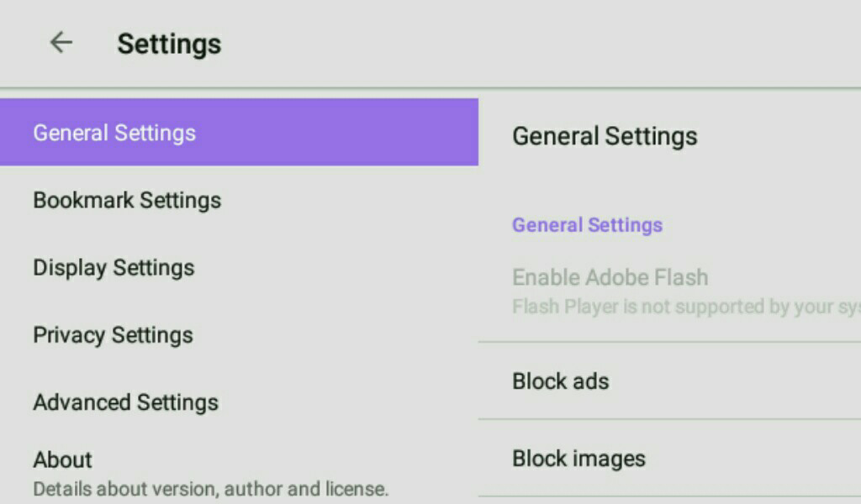The width and height of the screenshot is (861, 504).
Task: Click the About entry in the sidebar
Action: tap(62, 459)
